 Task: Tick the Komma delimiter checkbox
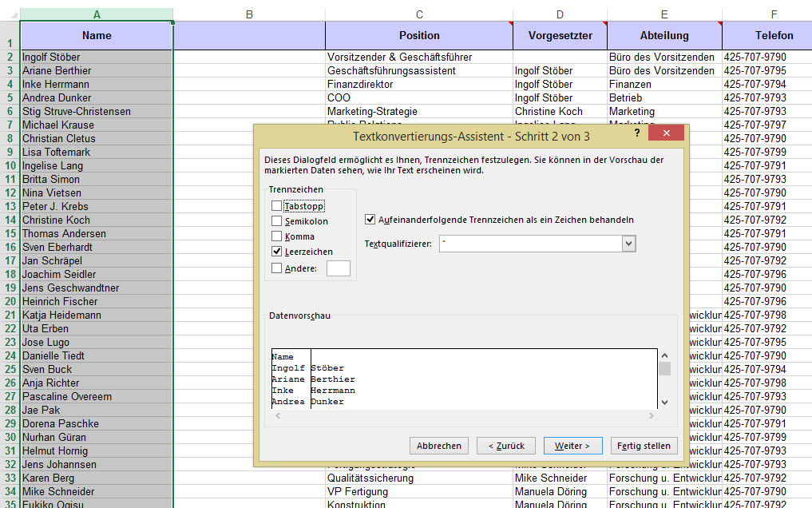pyautogui.click(x=277, y=236)
